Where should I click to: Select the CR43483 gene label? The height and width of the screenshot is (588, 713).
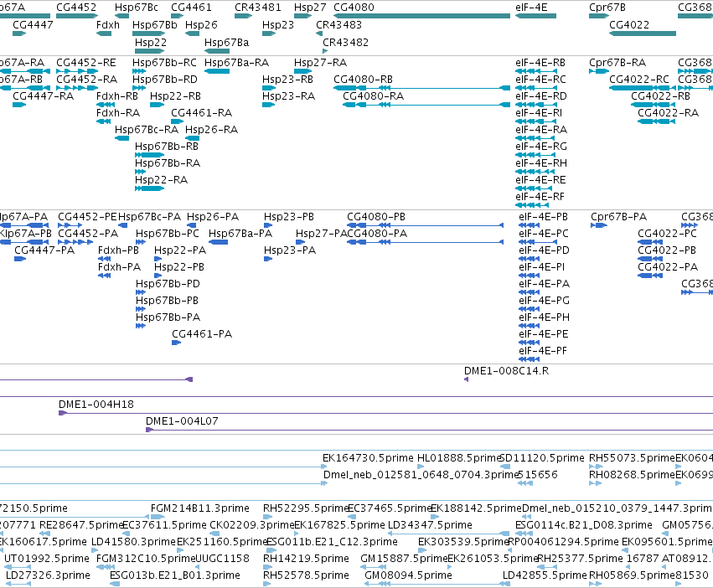pos(338,24)
